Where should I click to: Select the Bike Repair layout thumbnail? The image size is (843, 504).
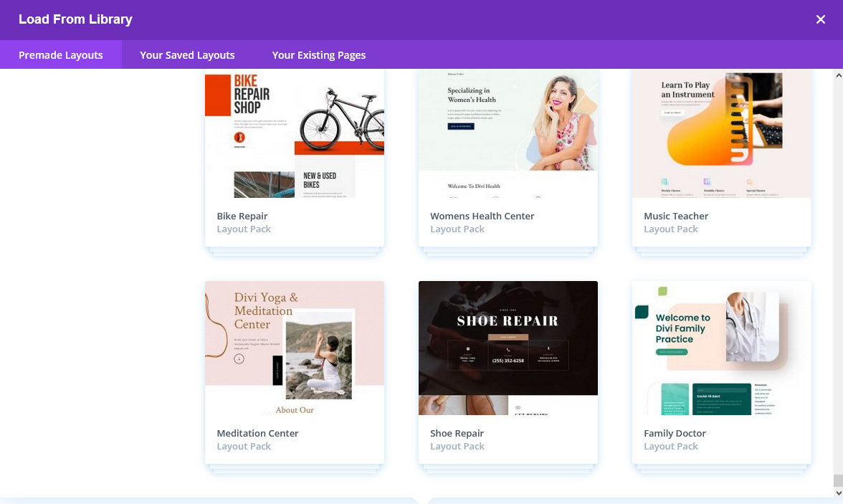click(x=295, y=133)
